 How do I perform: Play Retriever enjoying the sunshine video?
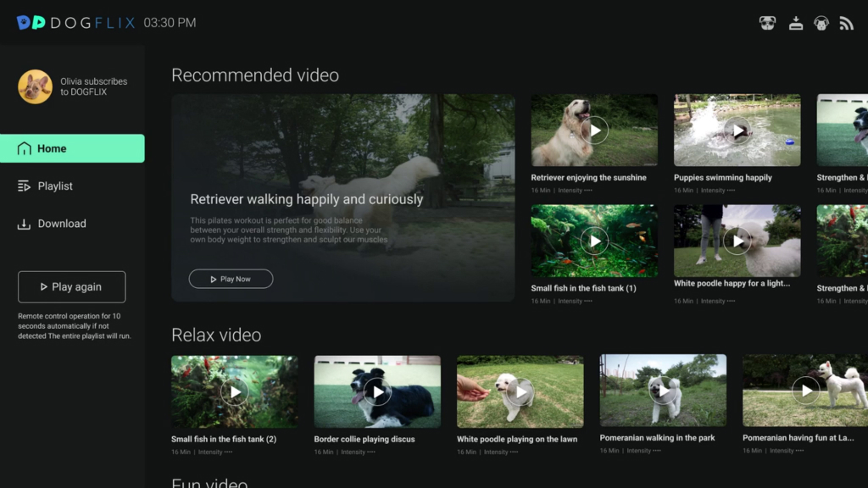point(594,130)
